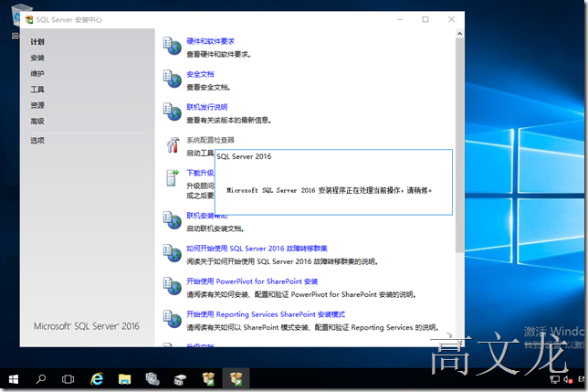
Task: Click globe icon for Reporting Services SharePoint 安装模式
Action: point(173,319)
